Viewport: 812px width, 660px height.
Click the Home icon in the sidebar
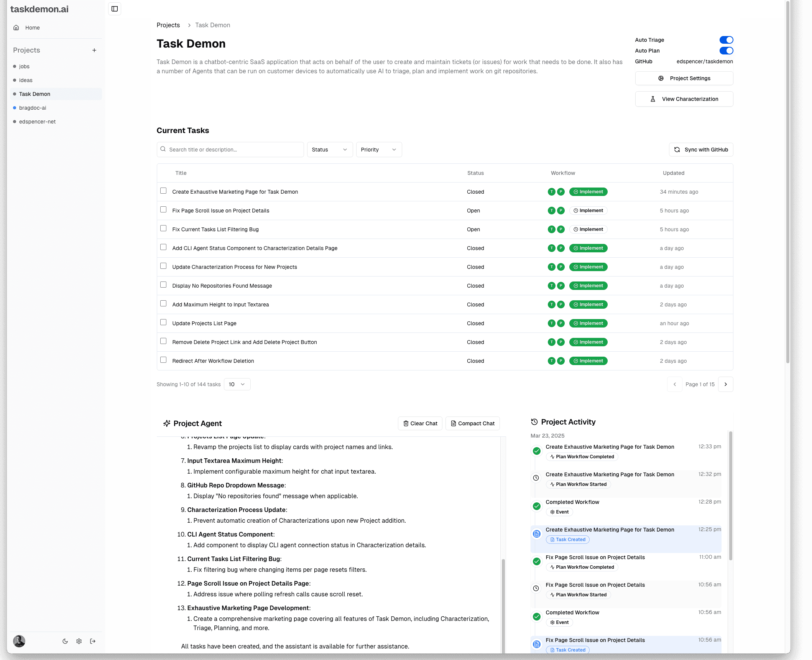[x=16, y=27]
